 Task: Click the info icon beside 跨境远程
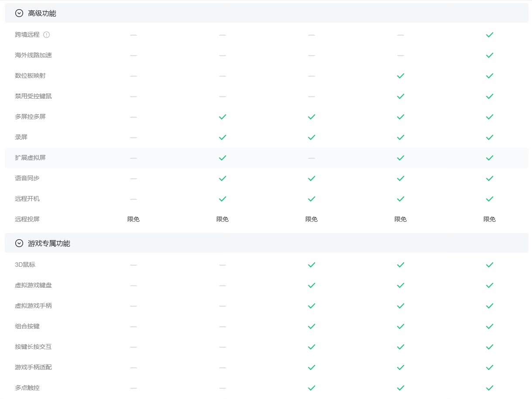coord(47,34)
